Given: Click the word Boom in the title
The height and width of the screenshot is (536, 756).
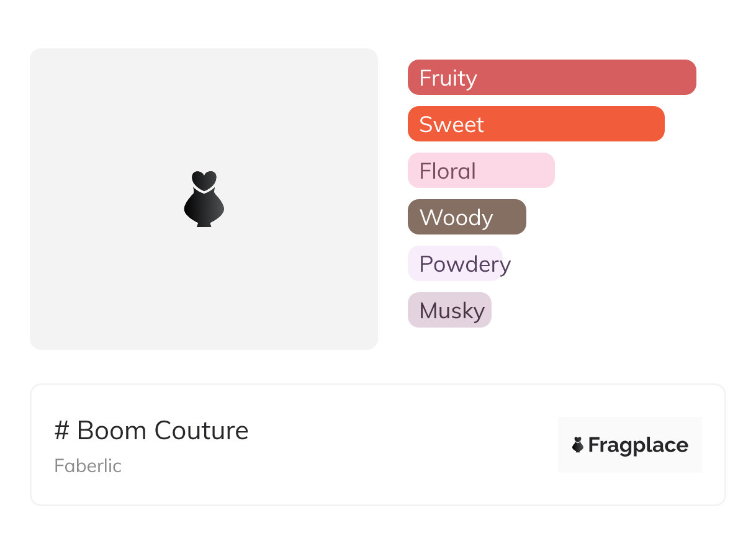Looking at the screenshot, I should [112, 431].
